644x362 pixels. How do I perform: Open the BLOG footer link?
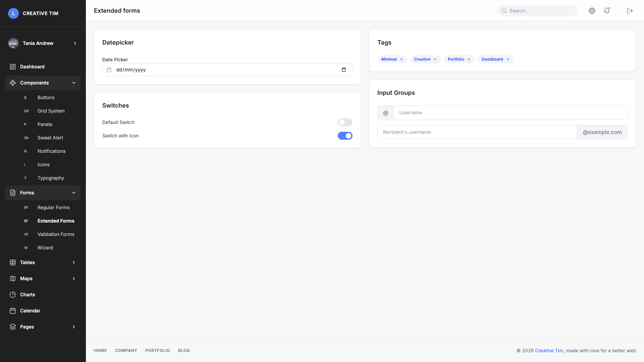(184, 350)
